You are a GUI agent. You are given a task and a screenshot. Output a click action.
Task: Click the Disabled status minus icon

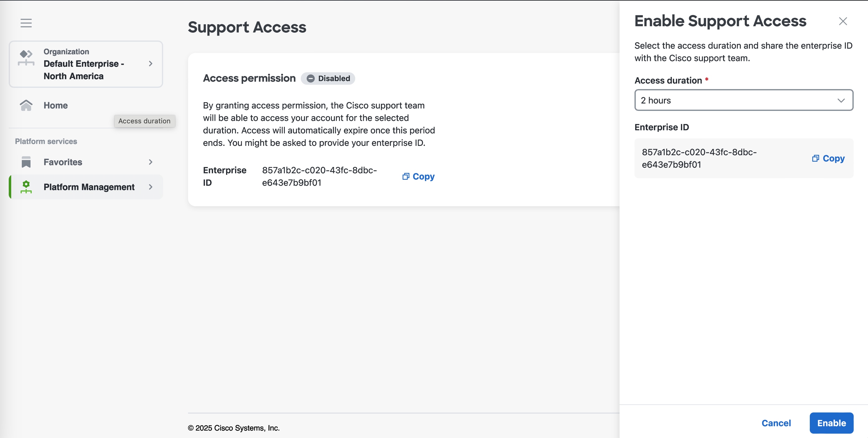(310, 79)
